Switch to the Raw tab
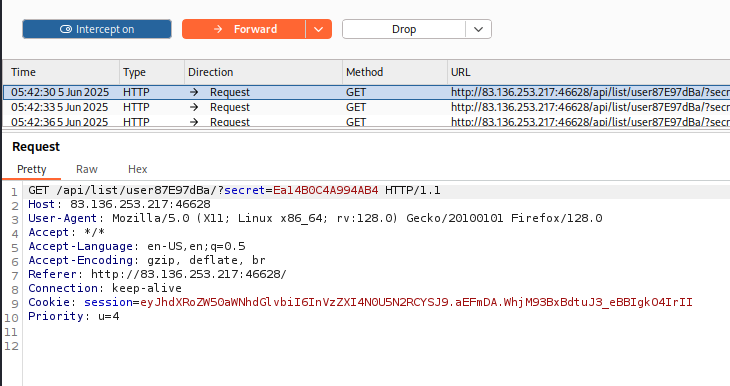This screenshot has width=730, height=386. (x=87, y=169)
